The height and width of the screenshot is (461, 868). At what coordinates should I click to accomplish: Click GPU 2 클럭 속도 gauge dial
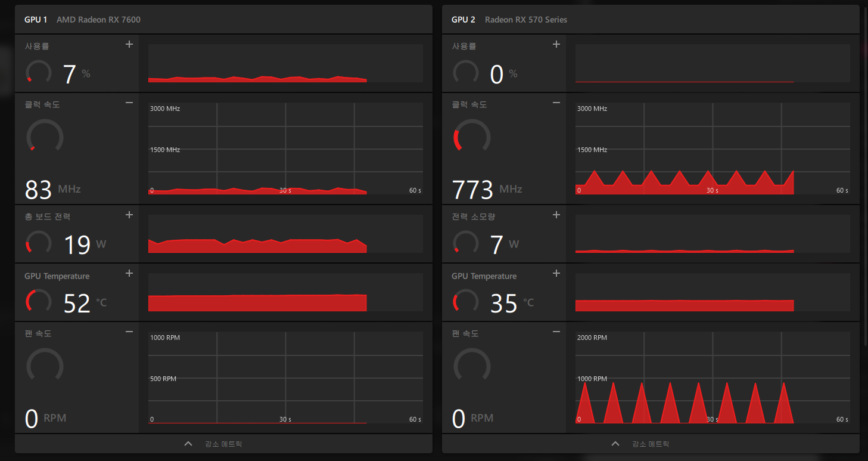pos(472,136)
